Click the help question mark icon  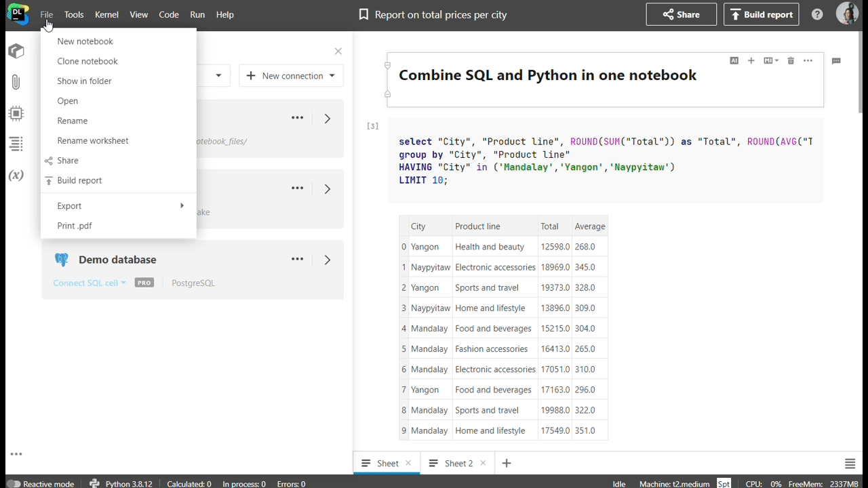(x=817, y=14)
